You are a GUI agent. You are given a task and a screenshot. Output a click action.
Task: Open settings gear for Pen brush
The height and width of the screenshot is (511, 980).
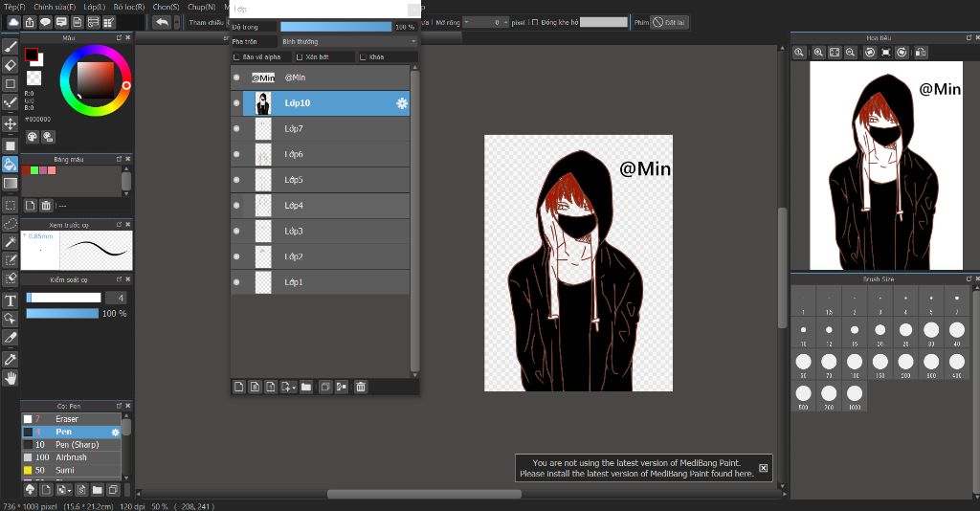click(x=115, y=433)
